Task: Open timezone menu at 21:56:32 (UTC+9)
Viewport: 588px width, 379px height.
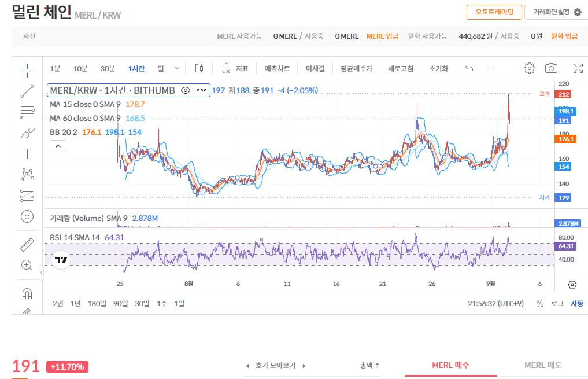Action: 495,303
